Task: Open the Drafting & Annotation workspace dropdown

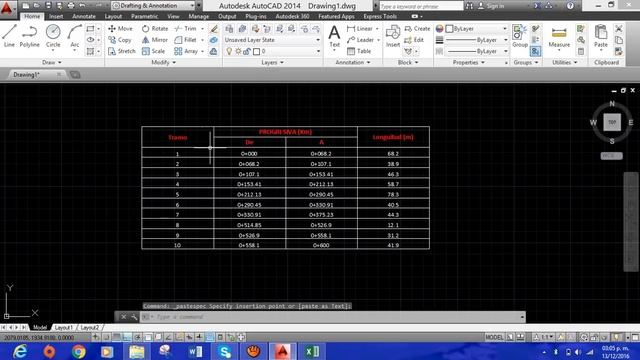Action: coord(153,6)
